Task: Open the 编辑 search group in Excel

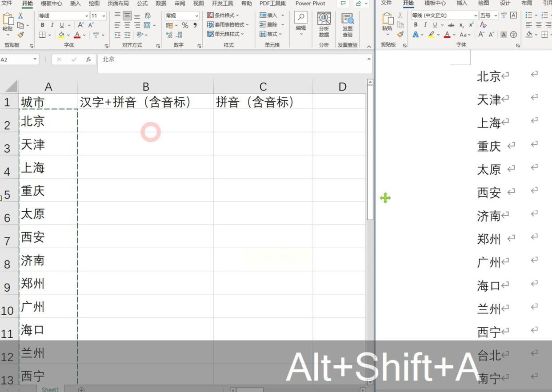Action: click(x=301, y=24)
